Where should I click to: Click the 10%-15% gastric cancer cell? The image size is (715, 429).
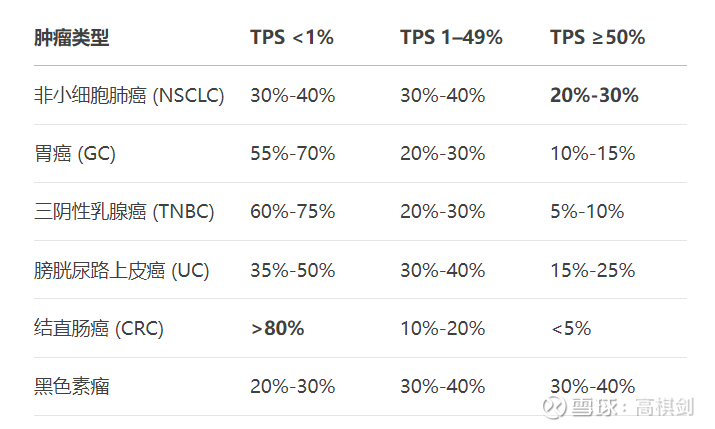pos(593,154)
